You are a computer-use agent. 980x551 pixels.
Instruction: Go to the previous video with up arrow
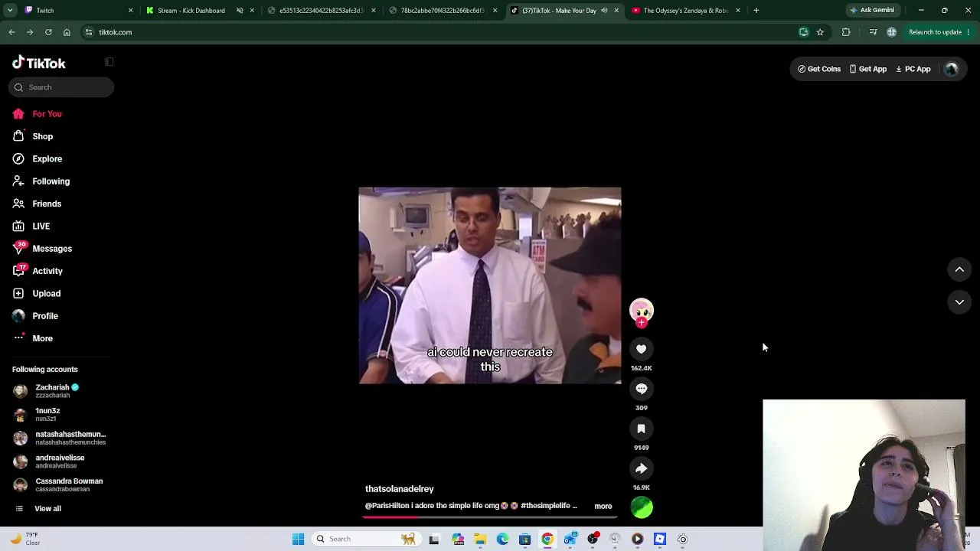[959, 269]
